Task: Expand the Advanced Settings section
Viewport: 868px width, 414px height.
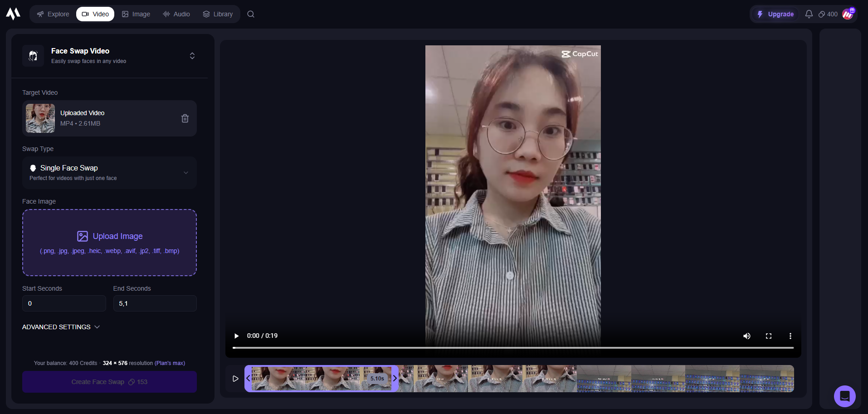Action: tap(61, 326)
